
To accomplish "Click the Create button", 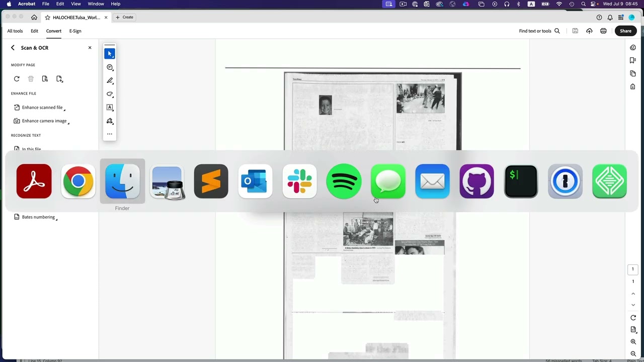I will pos(125,17).
